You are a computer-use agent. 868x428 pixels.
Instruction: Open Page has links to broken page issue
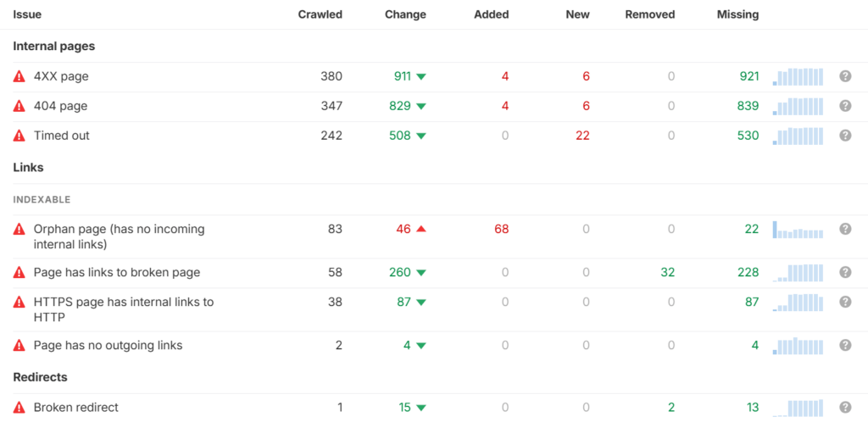pyautogui.click(x=117, y=272)
